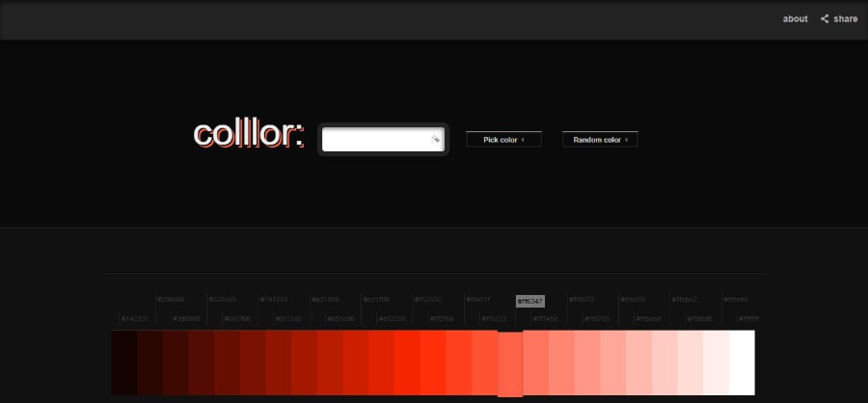Click the #ffeeeb hex label
Screen dimensions: 868x403
(735, 300)
